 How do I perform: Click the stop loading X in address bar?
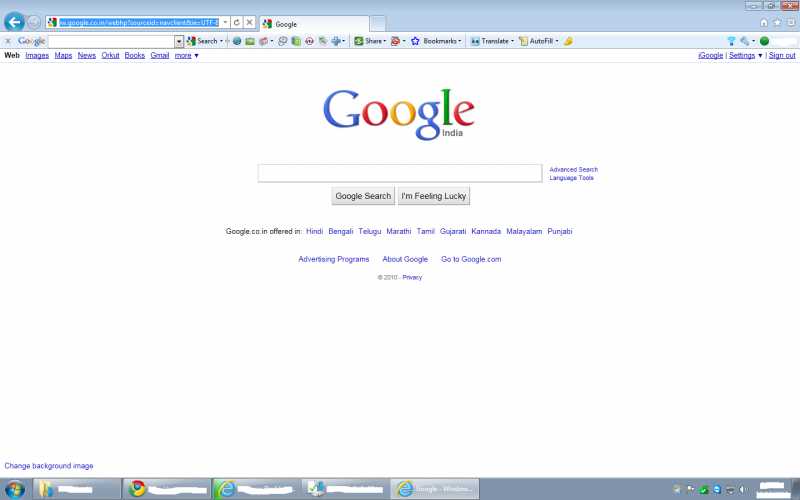point(249,22)
